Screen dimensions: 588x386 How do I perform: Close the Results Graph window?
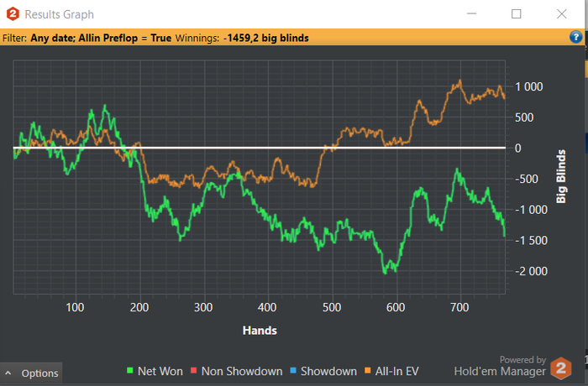(x=561, y=14)
